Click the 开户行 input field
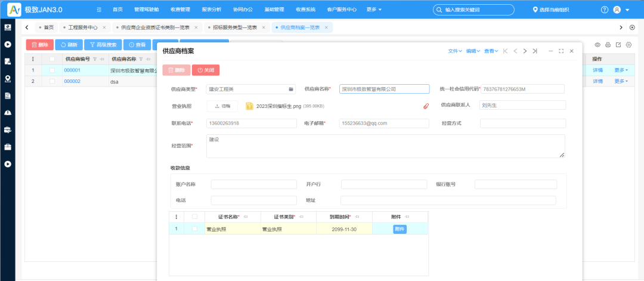644x281 pixels. tap(384, 184)
